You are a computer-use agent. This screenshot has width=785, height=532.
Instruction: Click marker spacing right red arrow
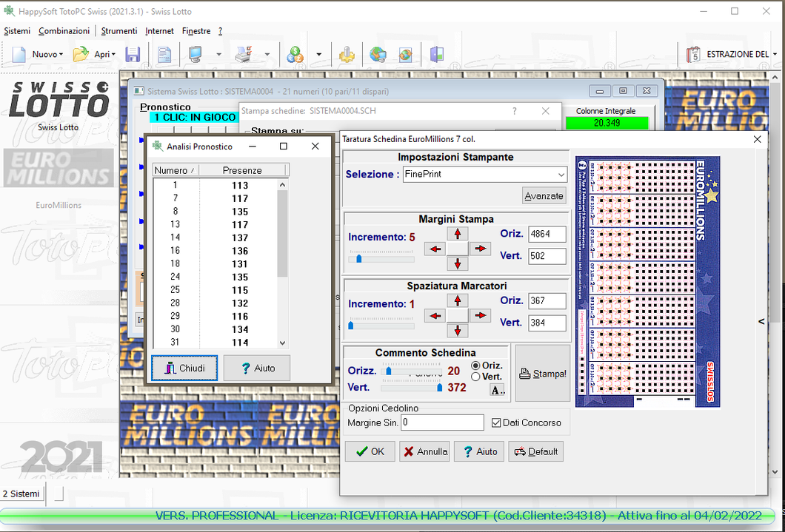coord(480,315)
